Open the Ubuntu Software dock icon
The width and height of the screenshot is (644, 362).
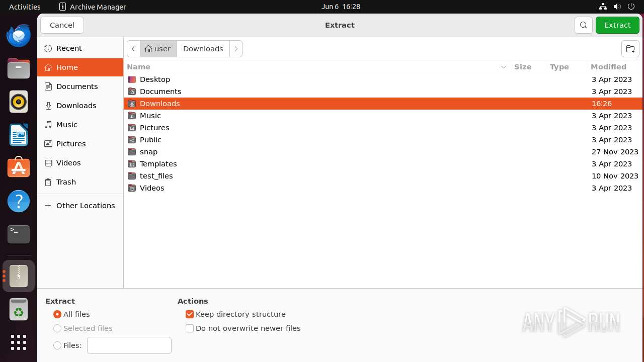pyautogui.click(x=19, y=168)
